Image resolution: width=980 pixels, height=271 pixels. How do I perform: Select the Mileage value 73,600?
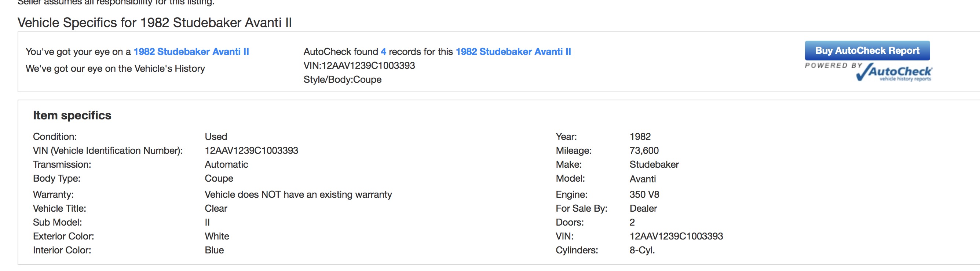(644, 151)
